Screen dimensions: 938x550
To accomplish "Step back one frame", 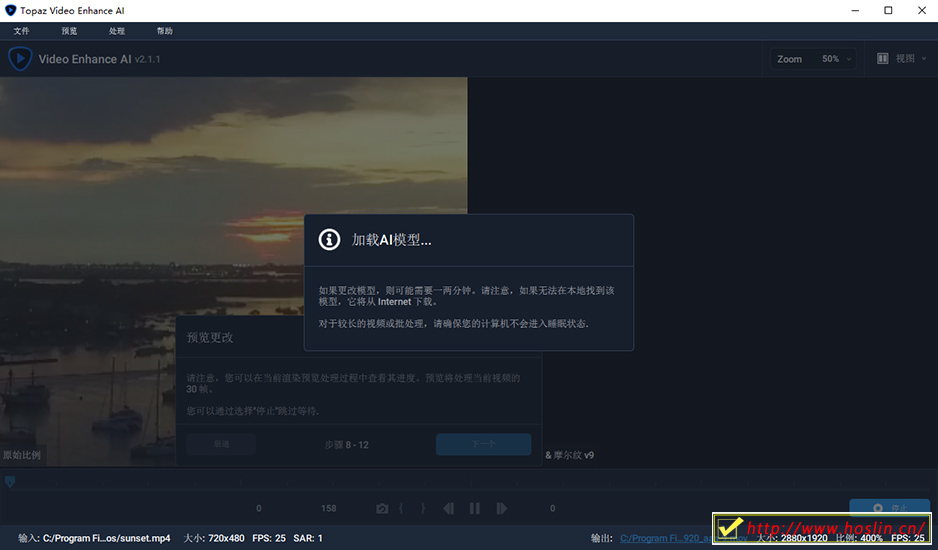I will pos(448,509).
